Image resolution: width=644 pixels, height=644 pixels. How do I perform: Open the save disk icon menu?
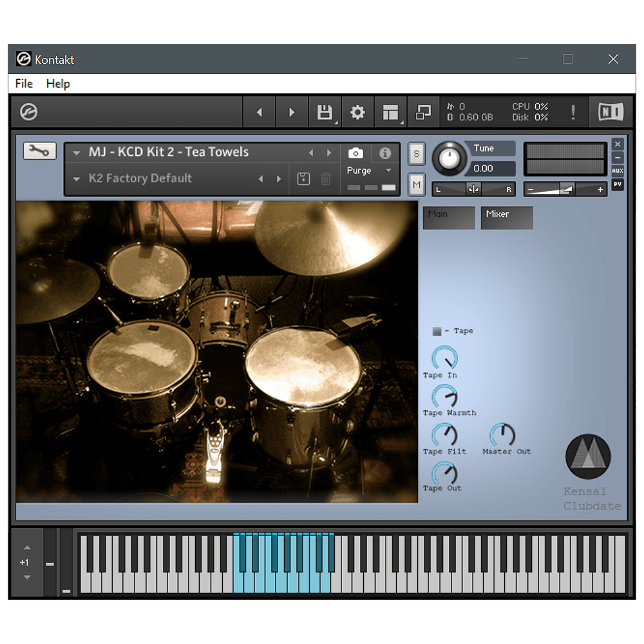pyautogui.click(x=325, y=112)
